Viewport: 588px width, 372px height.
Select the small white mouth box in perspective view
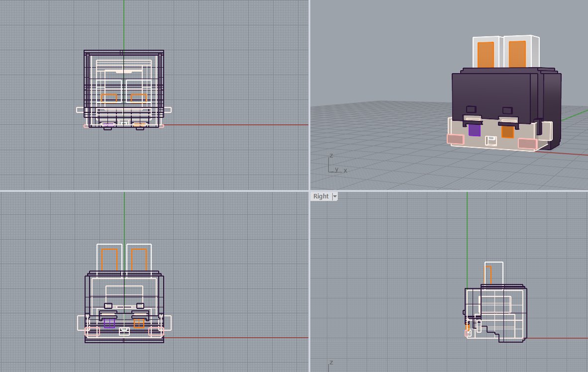pyautogui.click(x=490, y=141)
